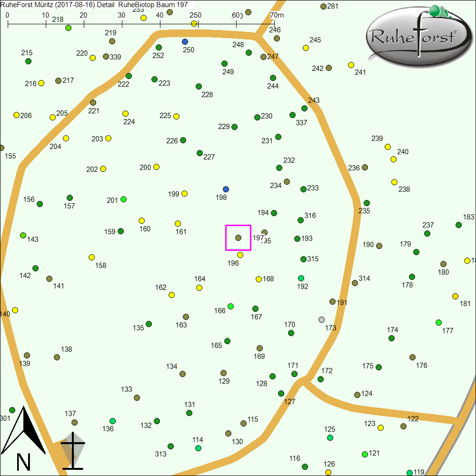
Task: Click the highlighted tree 197 in magenta box
Action: click(238, 238)
